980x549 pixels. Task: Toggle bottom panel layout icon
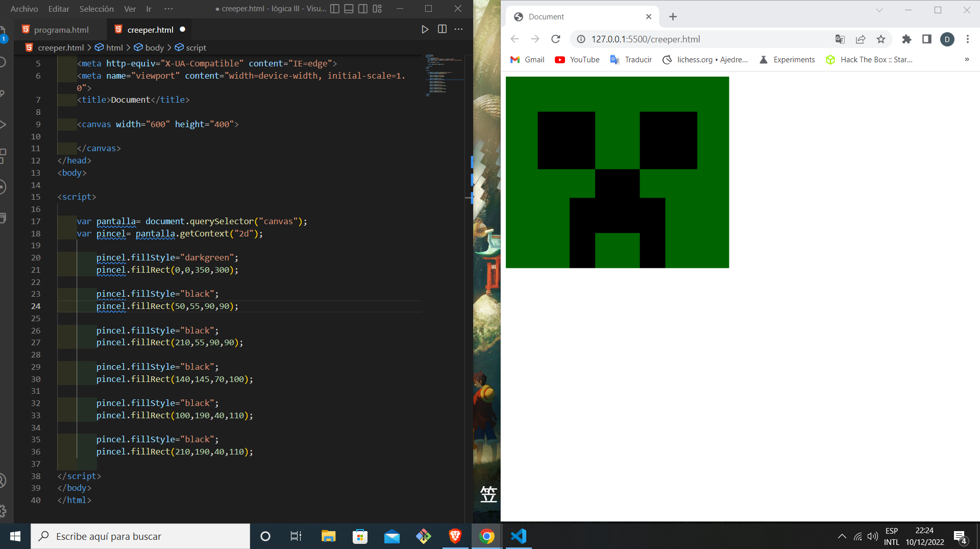point(349,9)
